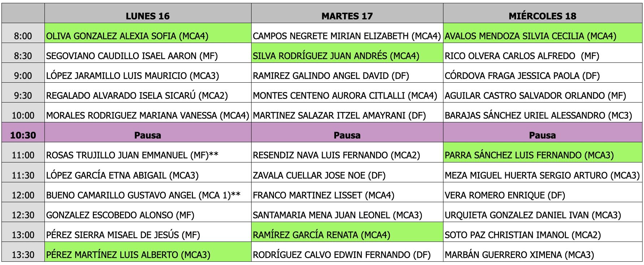This screenshot has width=644, height=265.
Task: Click the Pausa cell under LUNES 16
Action: [147, 135]
